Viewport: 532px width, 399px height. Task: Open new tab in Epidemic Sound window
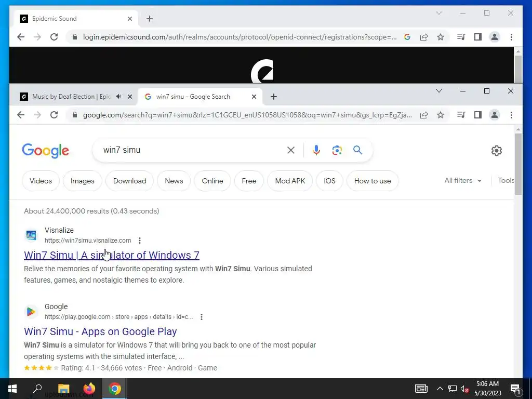150,19
